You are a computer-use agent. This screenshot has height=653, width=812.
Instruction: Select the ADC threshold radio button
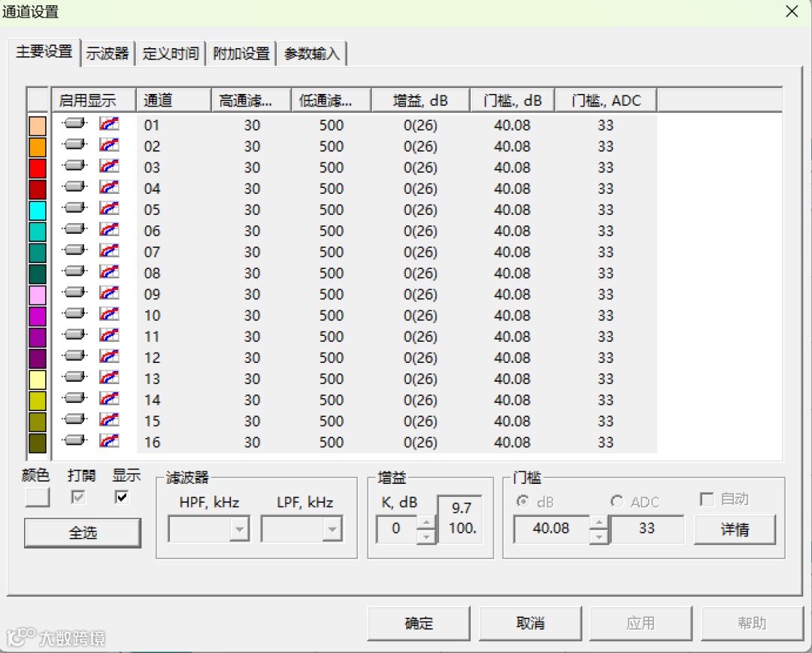click(x=617, y=501)
